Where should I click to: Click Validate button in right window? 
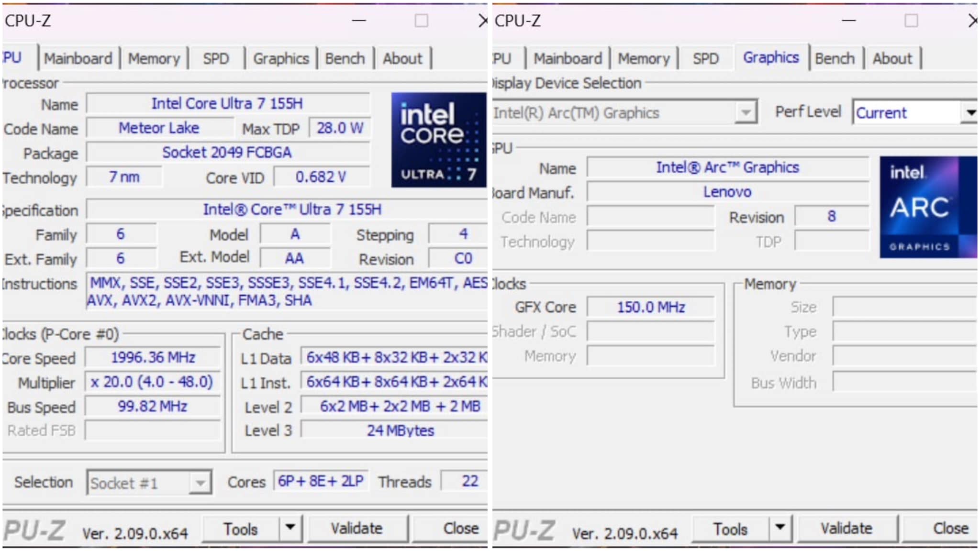(847, 529)
